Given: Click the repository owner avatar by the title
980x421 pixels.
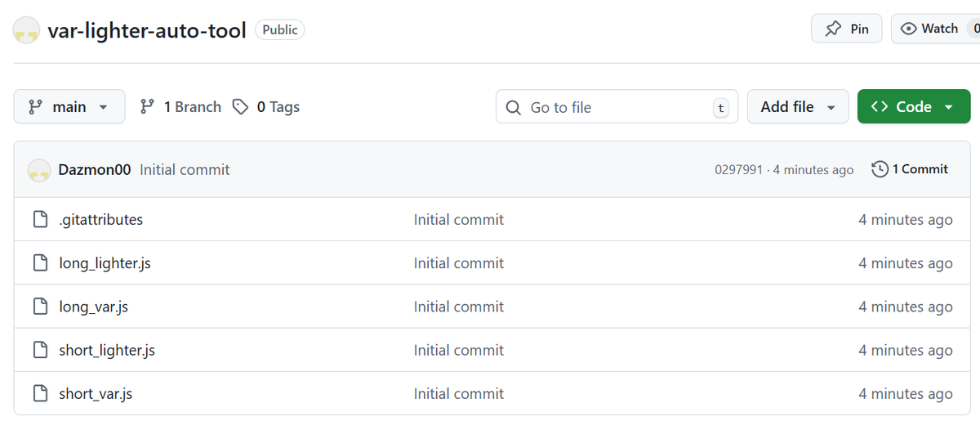Looking at the screenshot, I should pyautogui.click(x=27, y=31).
